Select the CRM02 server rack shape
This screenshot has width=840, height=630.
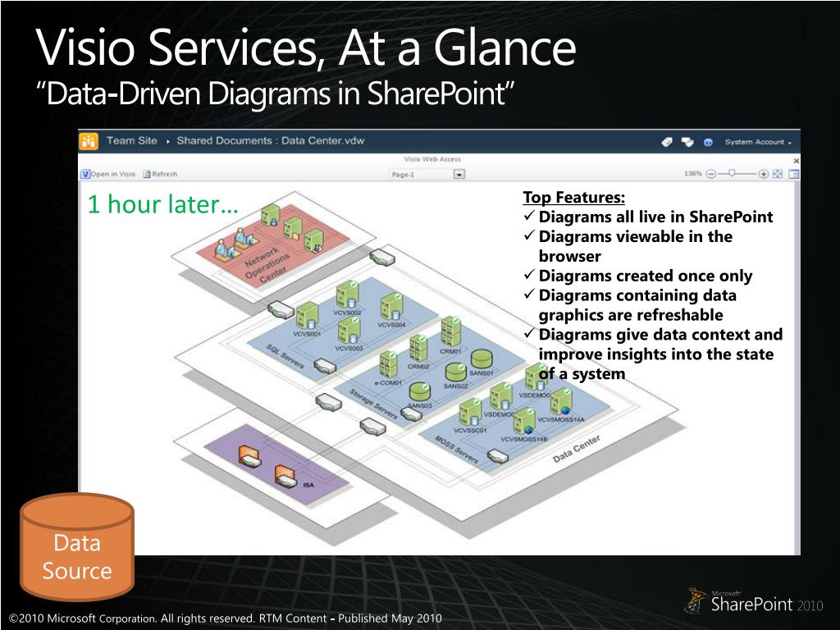click(418, 348)
